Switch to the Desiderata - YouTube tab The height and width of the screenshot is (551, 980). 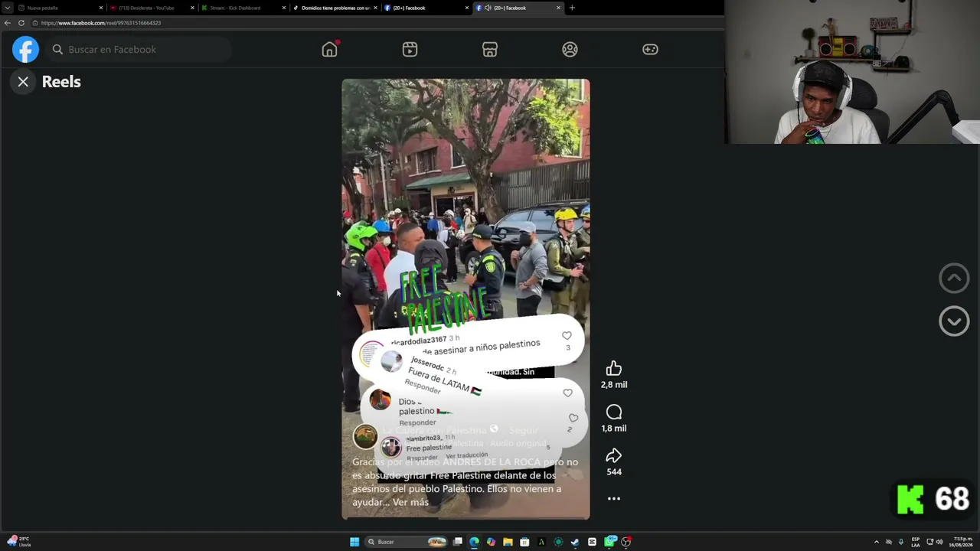click(x=151, y=8)
